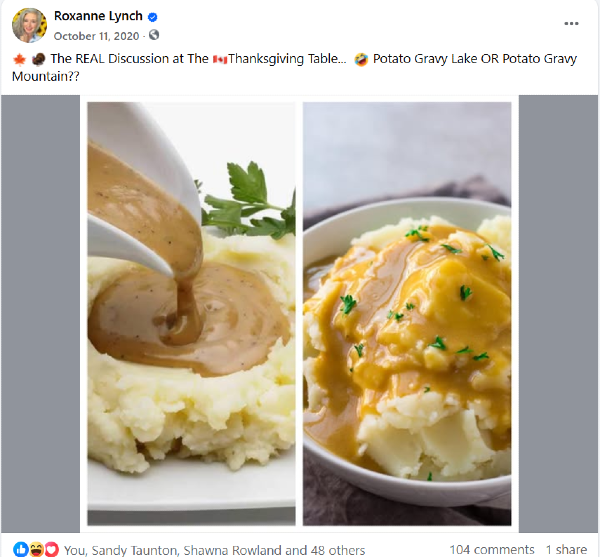
Task: Open Roxanne Lynch's profile picture
Action: pos(29,25)
